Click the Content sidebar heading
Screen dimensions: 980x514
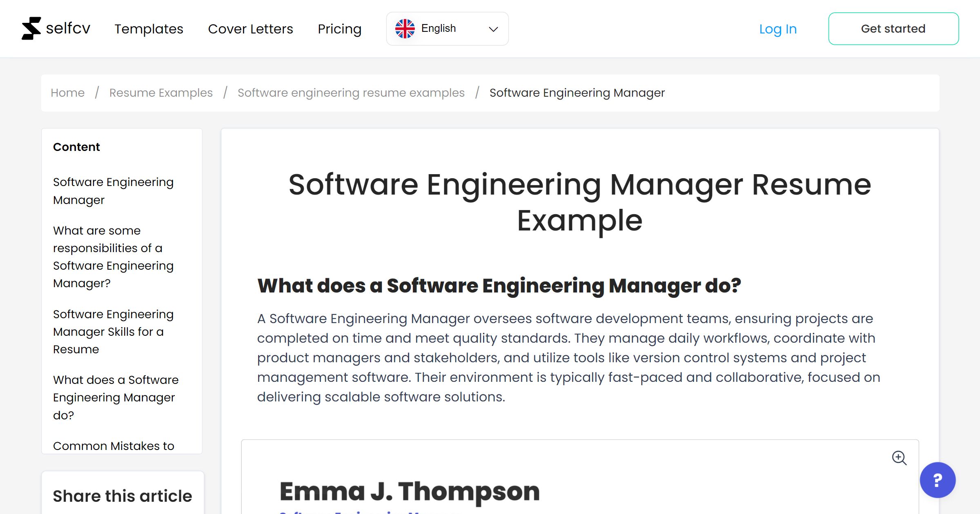pos(76,147)
